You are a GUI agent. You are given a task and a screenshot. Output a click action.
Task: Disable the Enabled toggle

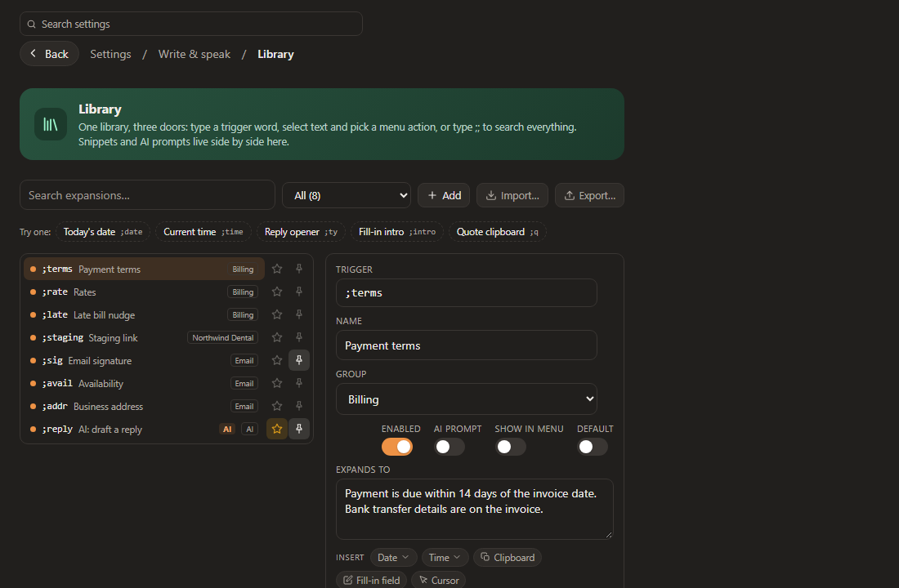point(396,447)
